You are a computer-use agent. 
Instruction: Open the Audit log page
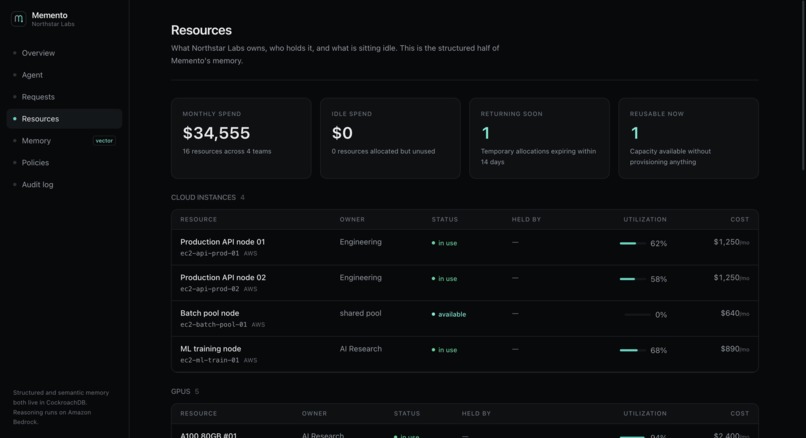[x=64, y=185]
